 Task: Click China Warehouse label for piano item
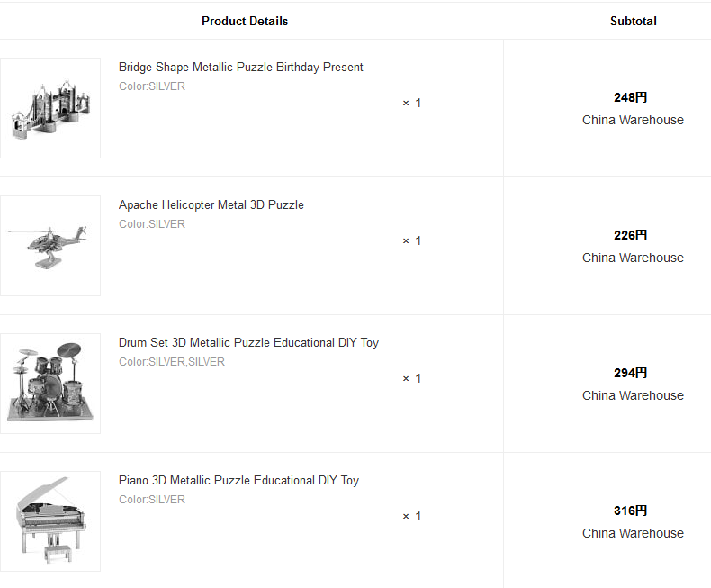point(633,533)
